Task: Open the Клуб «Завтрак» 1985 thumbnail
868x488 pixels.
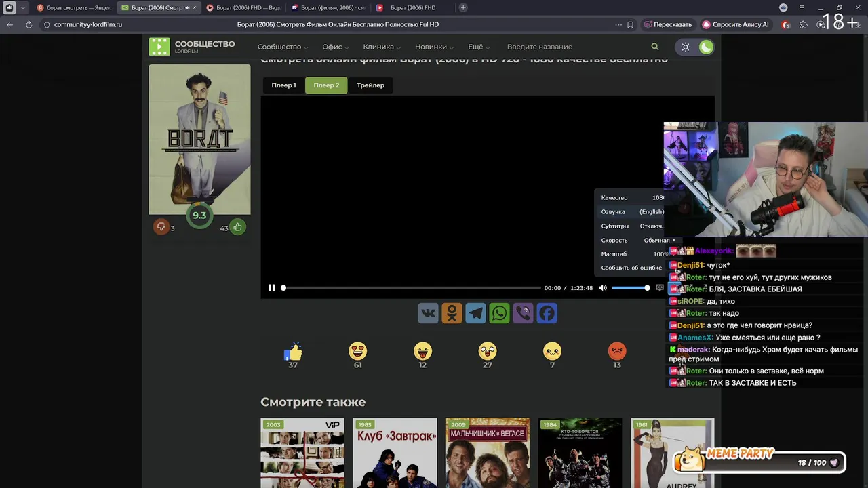Action: [395, 452]
